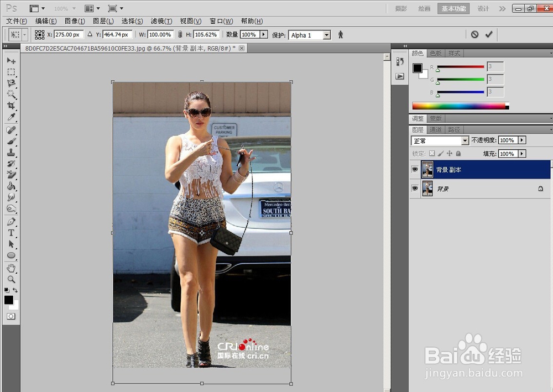Image resolution: width=553 pixels, height=392 pixels.
Task: Select the Move tool
Action: 11,61
